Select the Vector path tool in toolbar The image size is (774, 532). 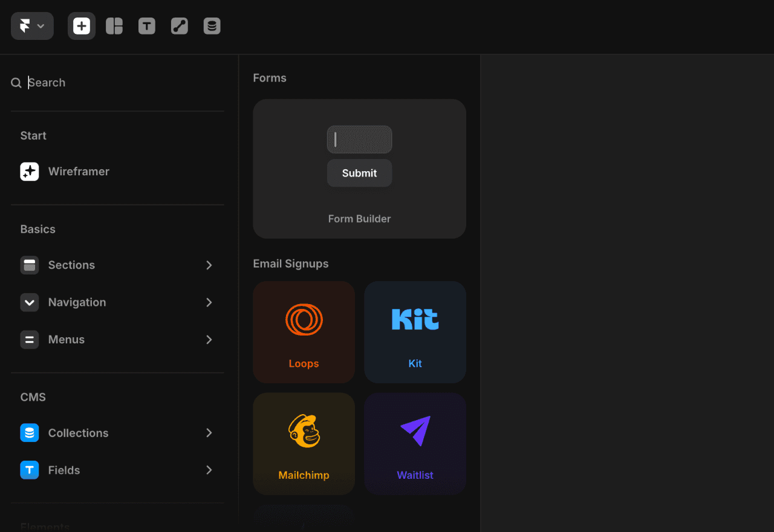pyautogui.click(x=180, y=26)
